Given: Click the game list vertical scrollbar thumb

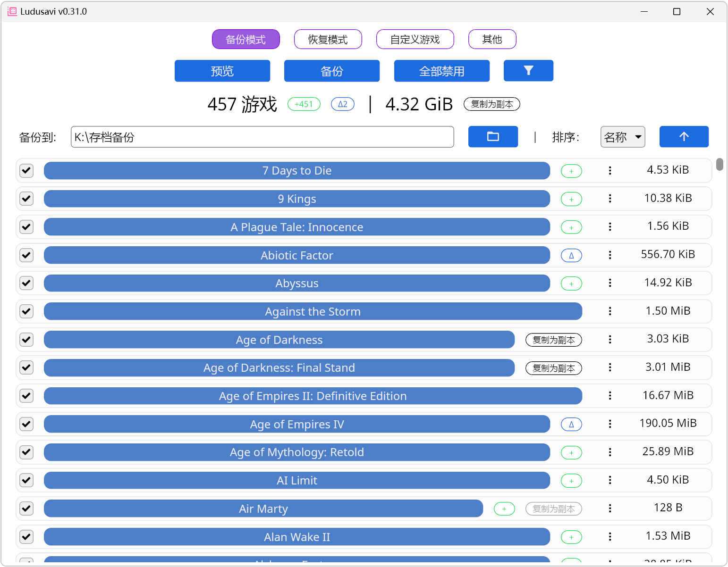Looking at the screenshot, I should coord(720,164).
